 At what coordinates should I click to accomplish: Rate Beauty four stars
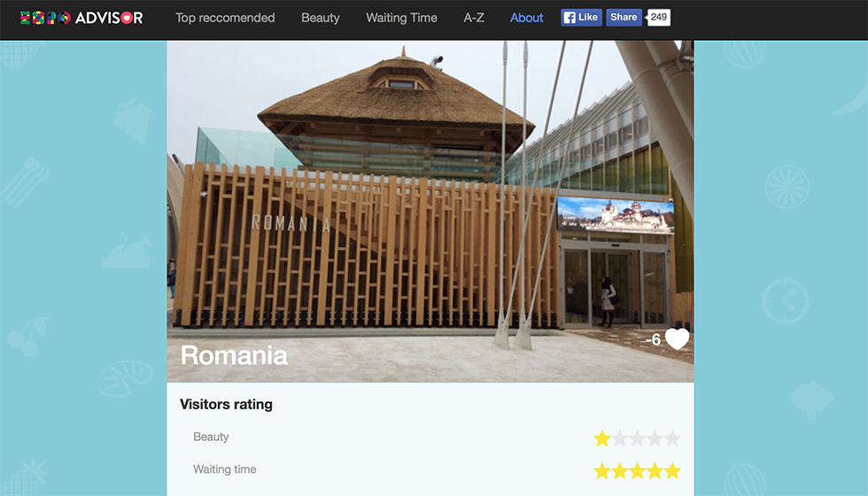[655, 438]
